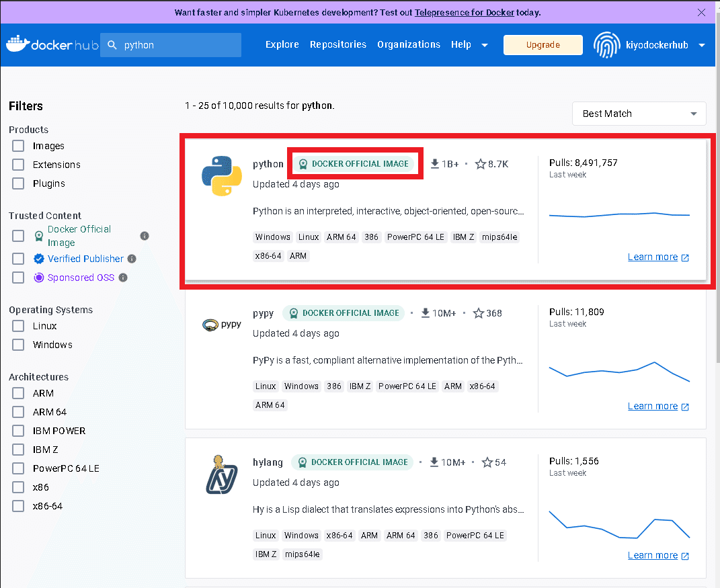Check the IBM POWER architecture filter

click(18, 431)
